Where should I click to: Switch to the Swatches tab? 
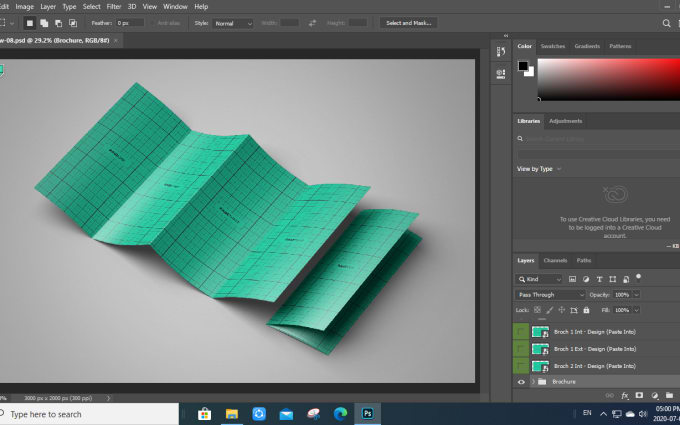[x=552, y=46]
